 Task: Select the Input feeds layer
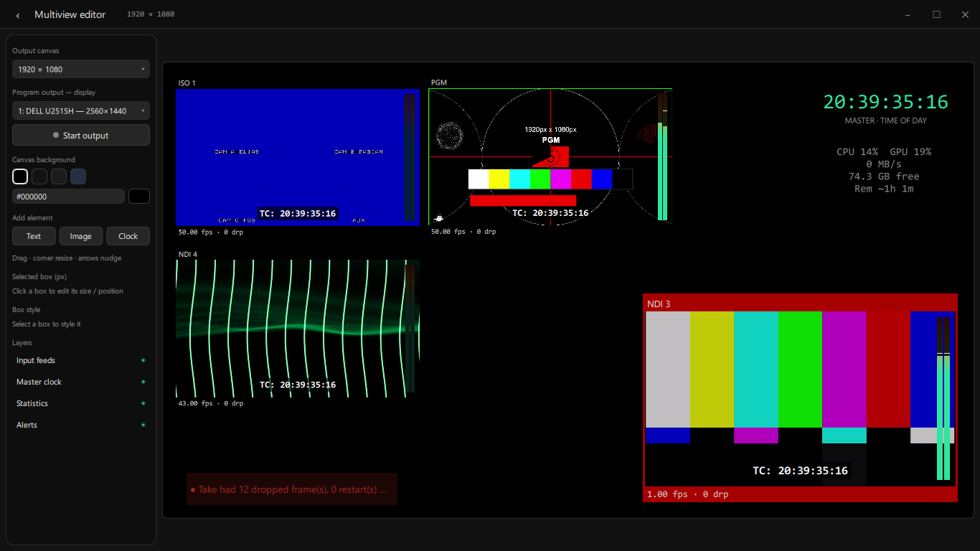pyautogui.click(x=81, y=360)
